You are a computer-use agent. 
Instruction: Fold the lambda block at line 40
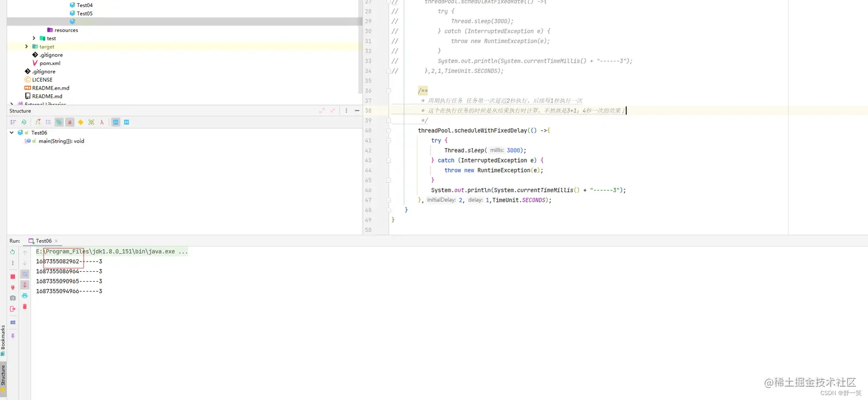(389, 130)
